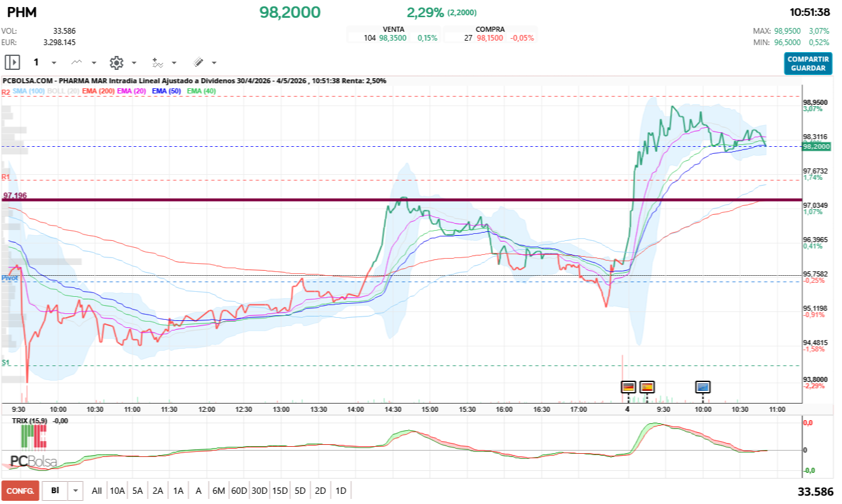The height and width of the screenshot is (504, 842).
Task: Toggle the EMA (200) indicator label
Action: [98, 92]
